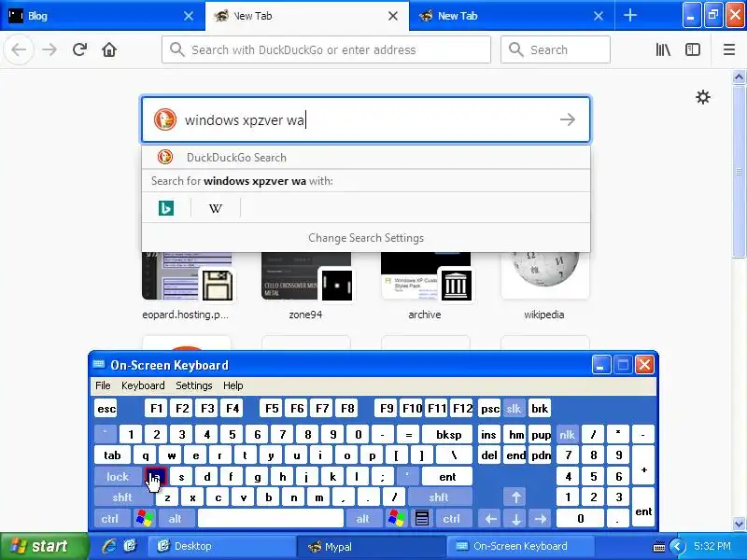Click the browser forward arrow button
This screenshot has width=747, height=560.
49,49
